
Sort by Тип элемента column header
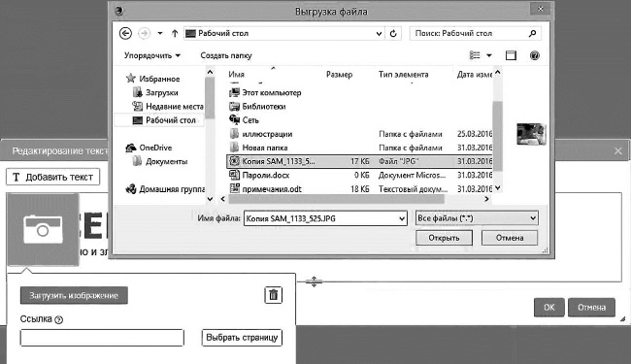pos(403,75)
